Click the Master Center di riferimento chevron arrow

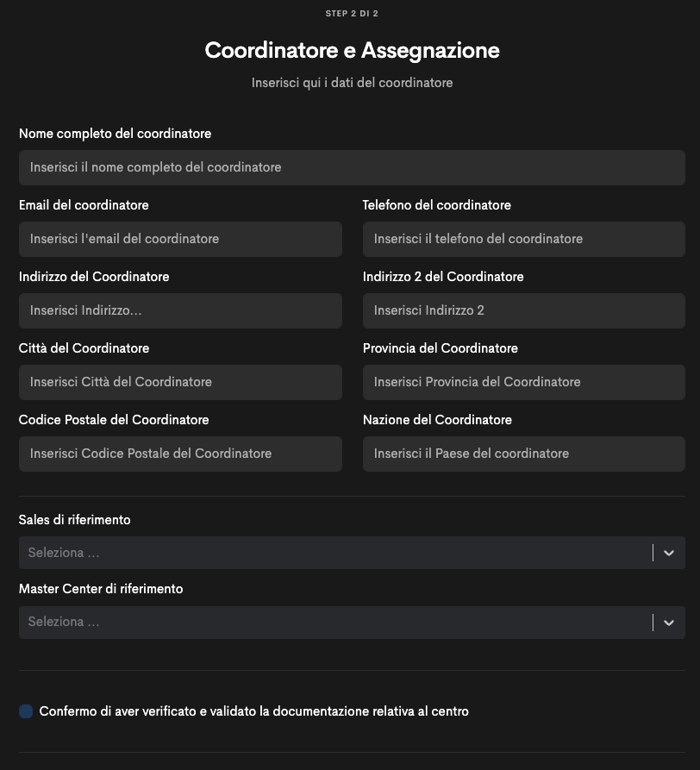coord(668,622)
